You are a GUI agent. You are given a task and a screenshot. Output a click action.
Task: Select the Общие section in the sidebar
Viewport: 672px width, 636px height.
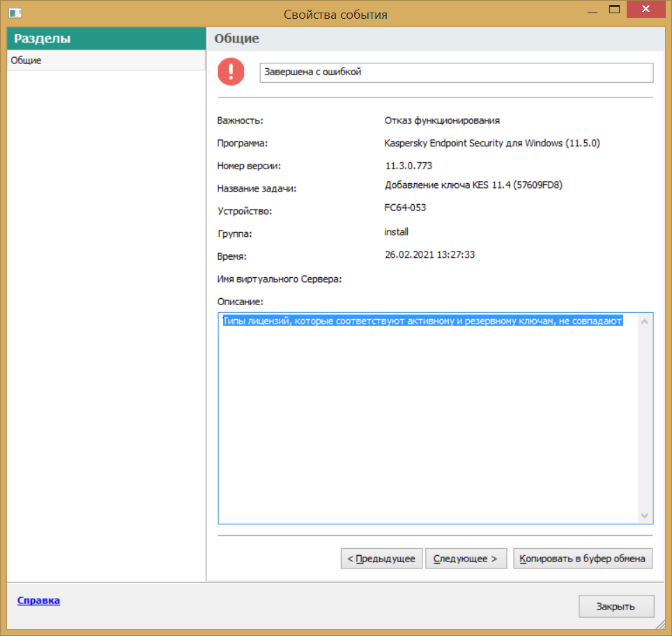point(106,61)
